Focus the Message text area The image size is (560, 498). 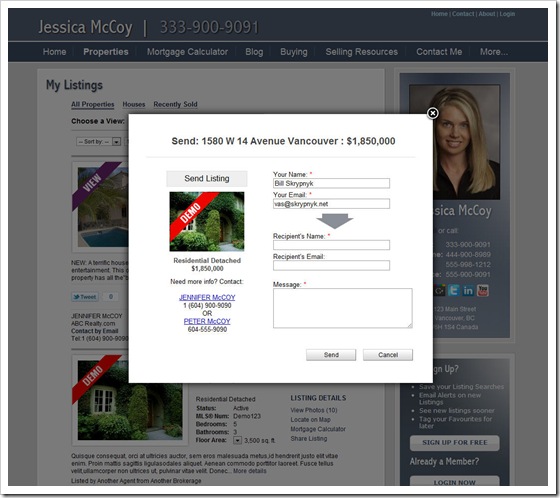click(343, 308)
